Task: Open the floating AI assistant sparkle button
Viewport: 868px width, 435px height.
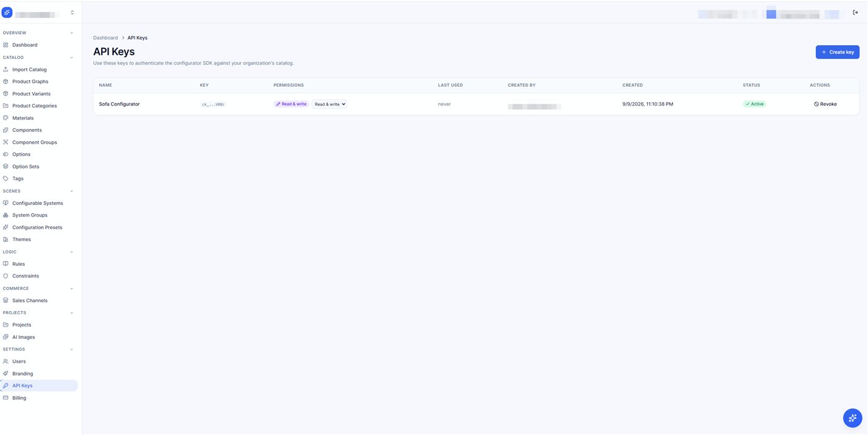Action: [x=852, y=418]
